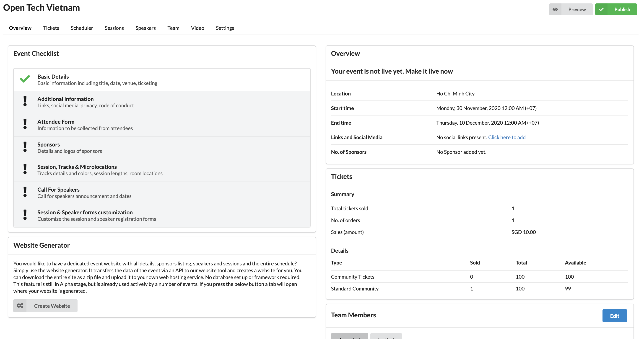Screen dimensions: 644x339
Task: Publish the event
Action: point(616,9)
